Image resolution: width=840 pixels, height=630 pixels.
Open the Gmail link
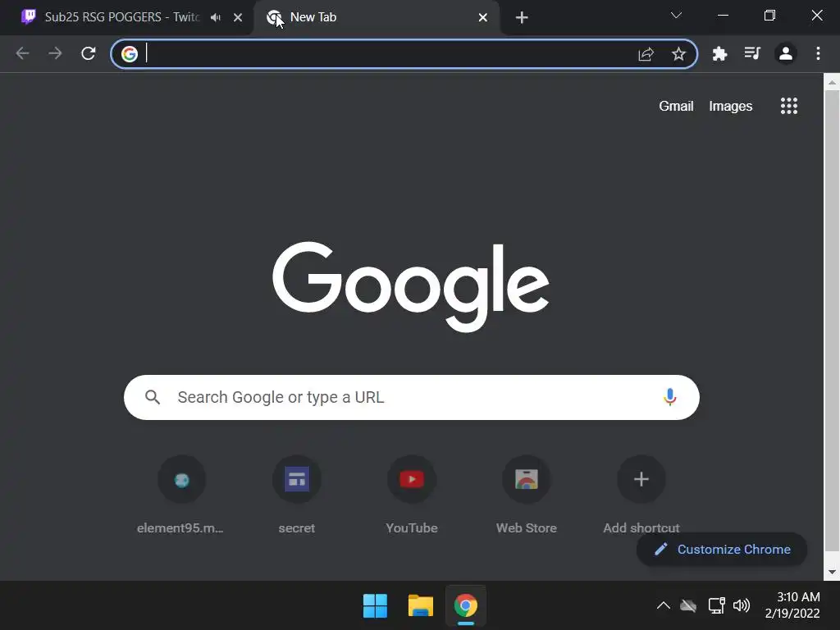click(676, 106)
